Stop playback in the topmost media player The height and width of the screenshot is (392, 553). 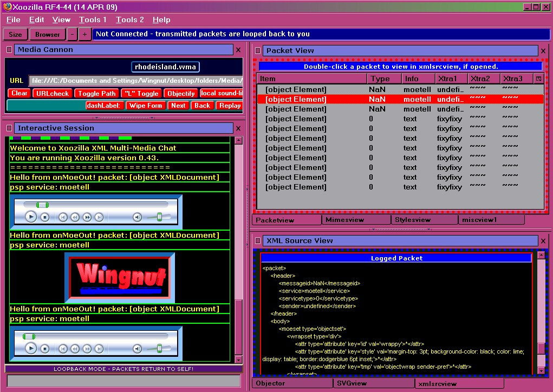pos(45,217)
